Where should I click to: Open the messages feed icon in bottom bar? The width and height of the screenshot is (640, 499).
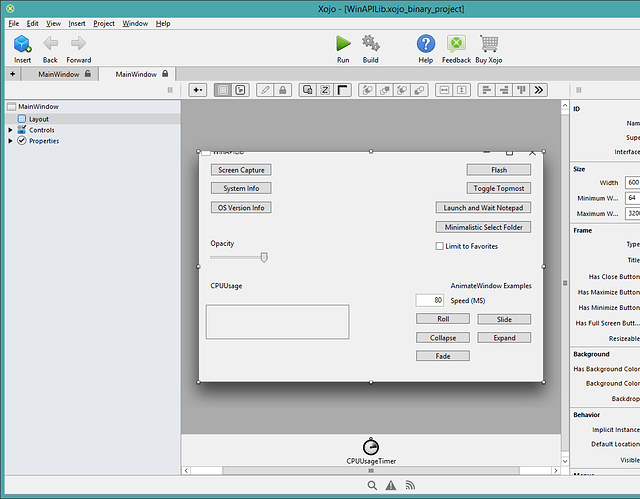[410, 485]
